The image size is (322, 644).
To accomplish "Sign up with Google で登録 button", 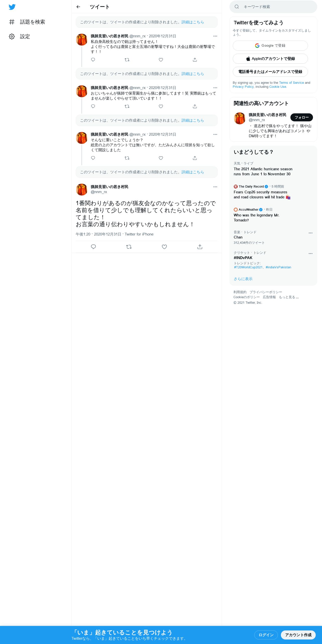I will point(270,46).
